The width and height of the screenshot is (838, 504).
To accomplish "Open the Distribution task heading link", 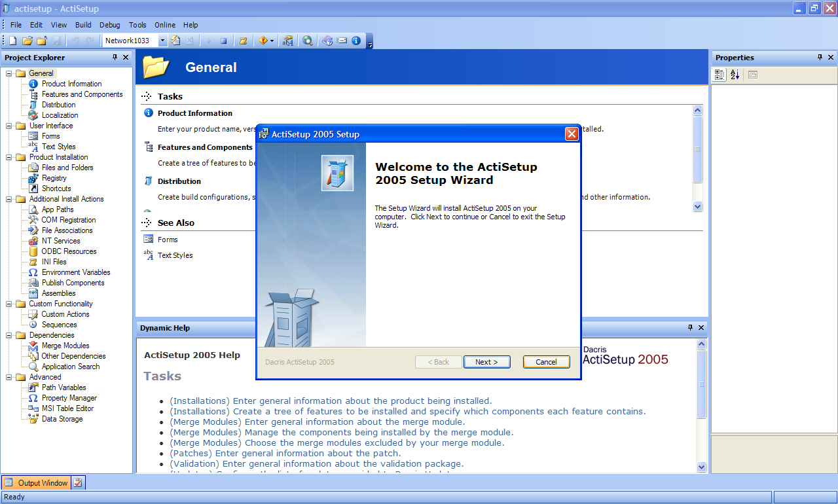I will click(x=179, y=181).
